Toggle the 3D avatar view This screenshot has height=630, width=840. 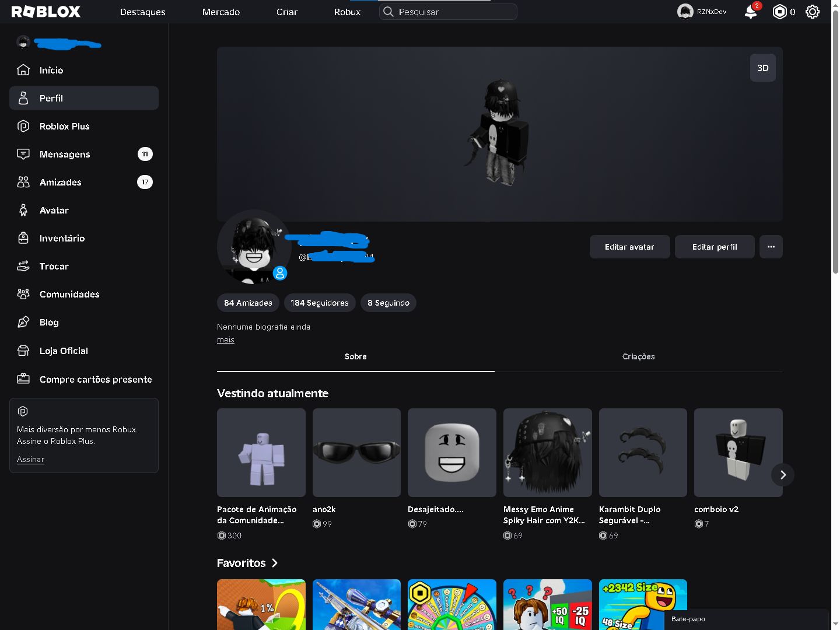coord(763,68)
